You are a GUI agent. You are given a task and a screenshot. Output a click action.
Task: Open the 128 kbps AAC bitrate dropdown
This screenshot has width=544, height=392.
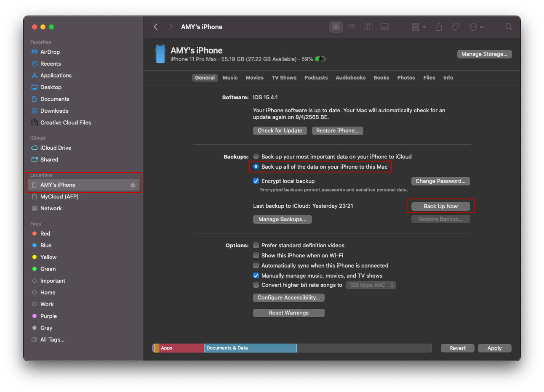click(371, 285)
